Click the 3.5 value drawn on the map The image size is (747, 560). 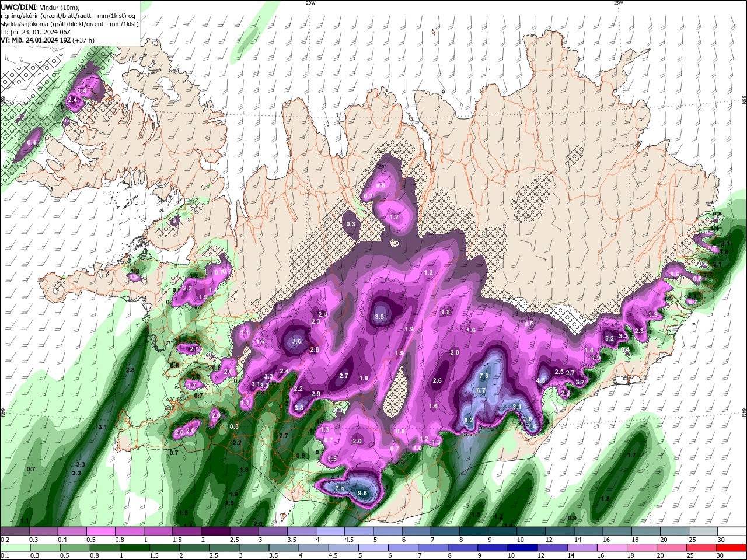[380, 317]
